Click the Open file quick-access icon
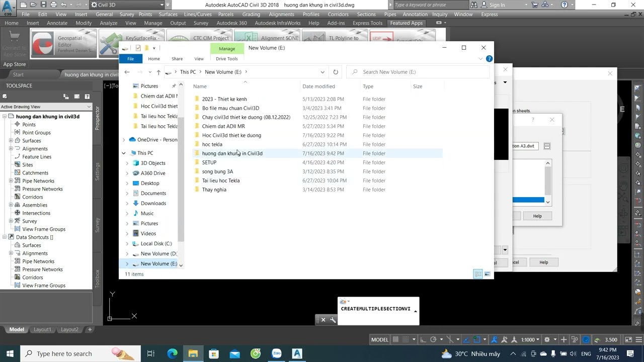This screenshot has height=362, width=644. tap(33, 5)
